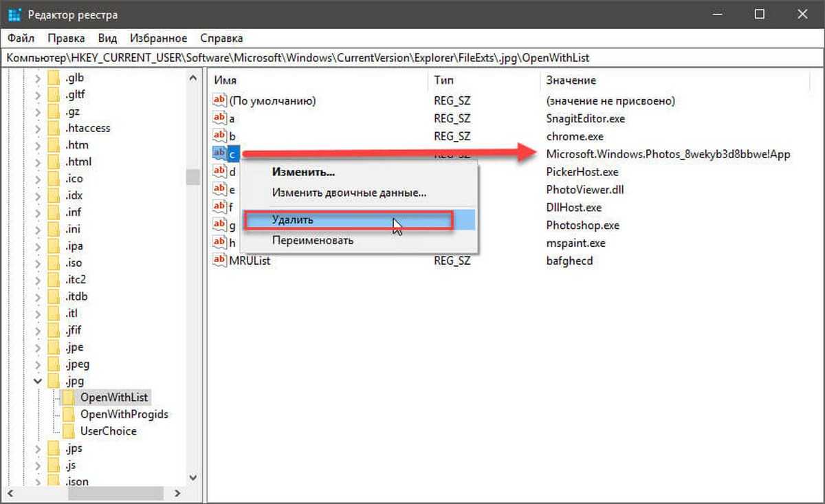This screenshot has height=504, width=825.
Task: Click the string icon of value 'a'
Action: (219, 119)
